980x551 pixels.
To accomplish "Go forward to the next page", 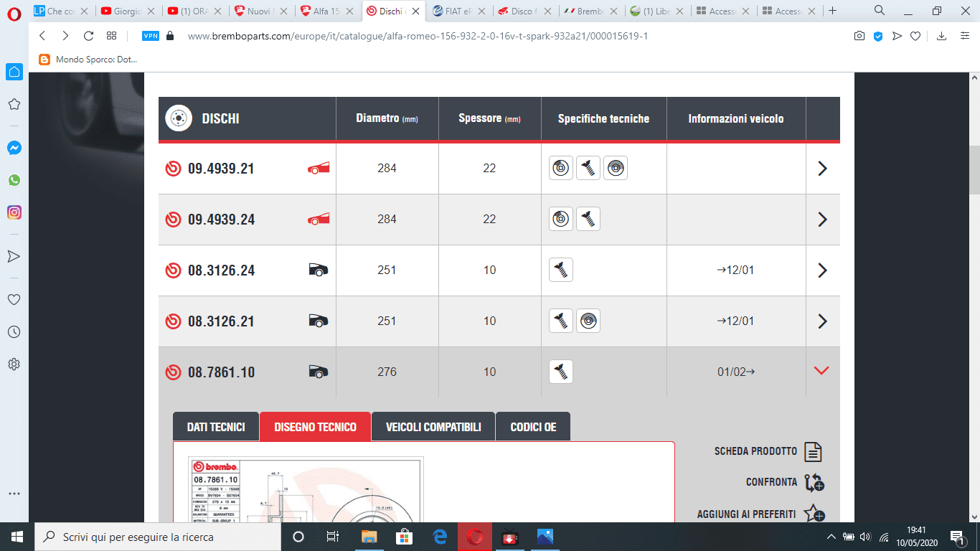I will coord(65,36).
